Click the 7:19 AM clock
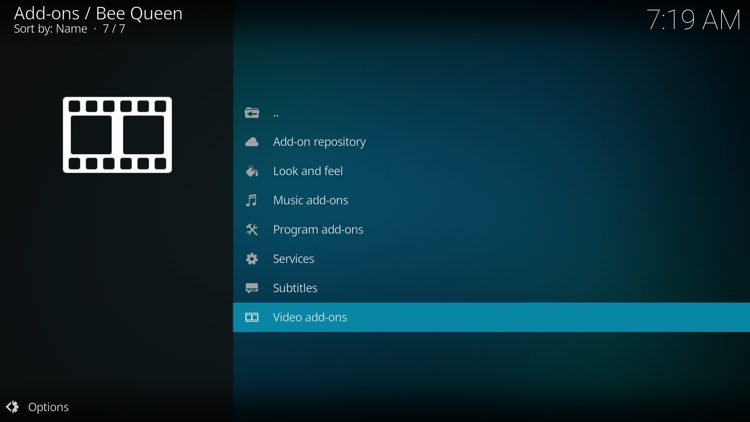This screenshot has height=422, width=750. click(x=693, y=20)
